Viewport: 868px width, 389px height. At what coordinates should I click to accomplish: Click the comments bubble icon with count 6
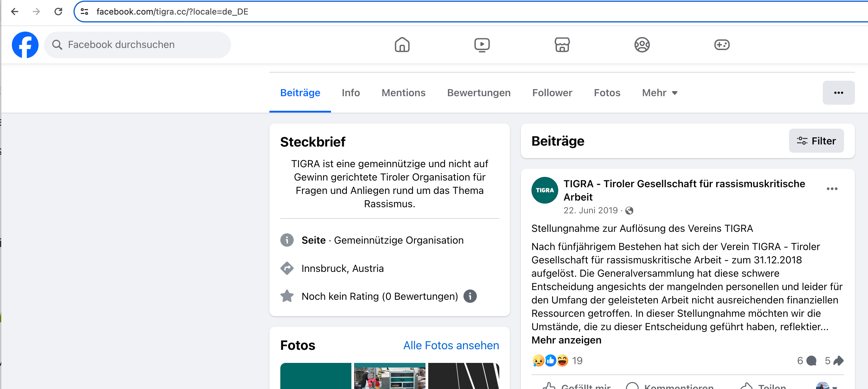812,361
